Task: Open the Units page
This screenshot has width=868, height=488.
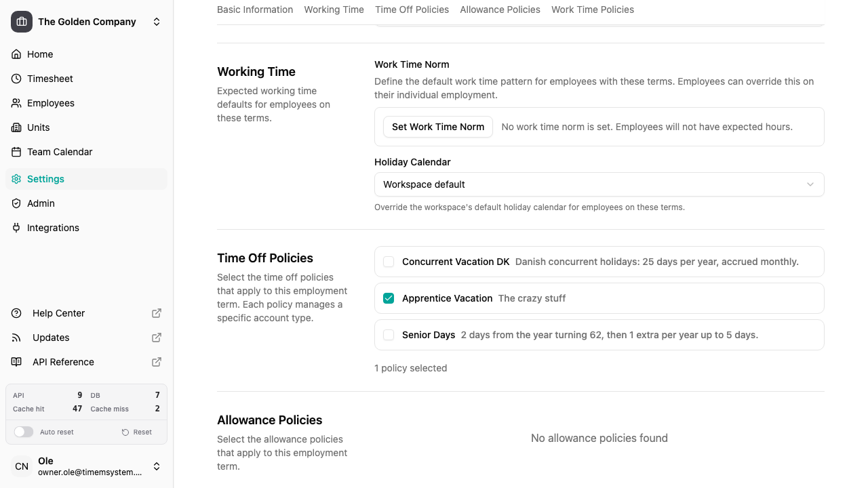Action: [x=38, y=127]
